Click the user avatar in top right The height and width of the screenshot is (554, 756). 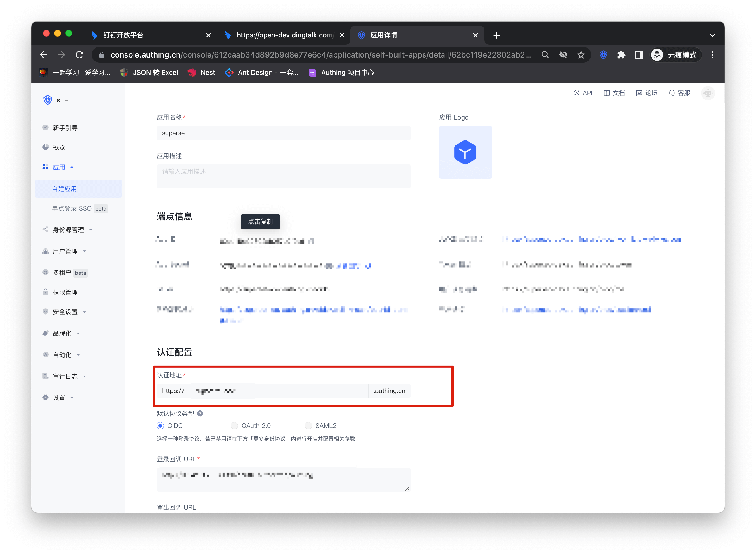pyautogui.click(x=707, y=93)
